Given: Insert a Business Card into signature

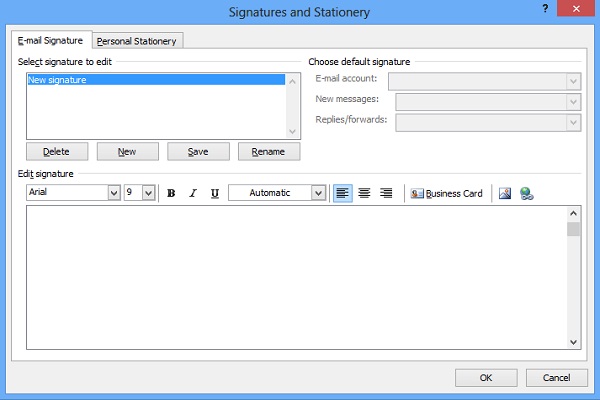Looking at the screenshot, I should [x=446, y=194].
